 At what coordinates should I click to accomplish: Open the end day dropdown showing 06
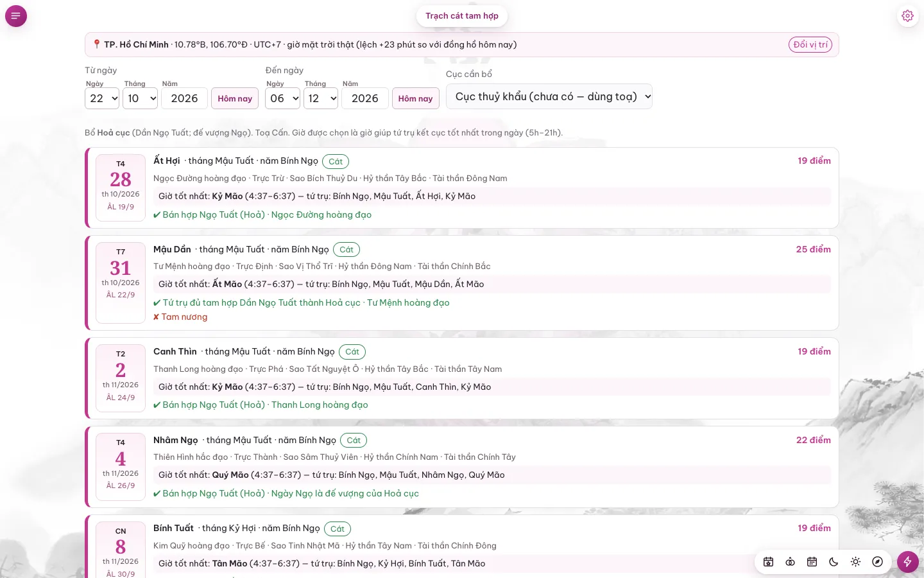(x=282, y=98)
